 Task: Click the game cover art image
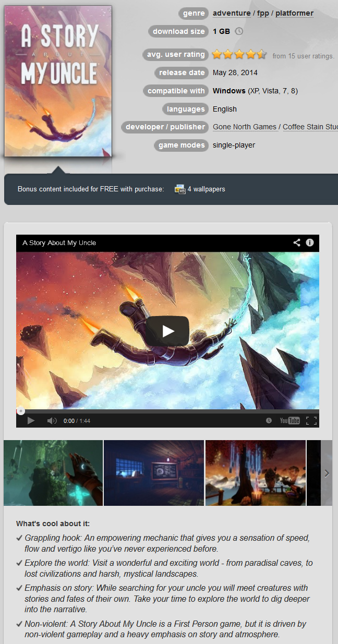coord(58,81)
